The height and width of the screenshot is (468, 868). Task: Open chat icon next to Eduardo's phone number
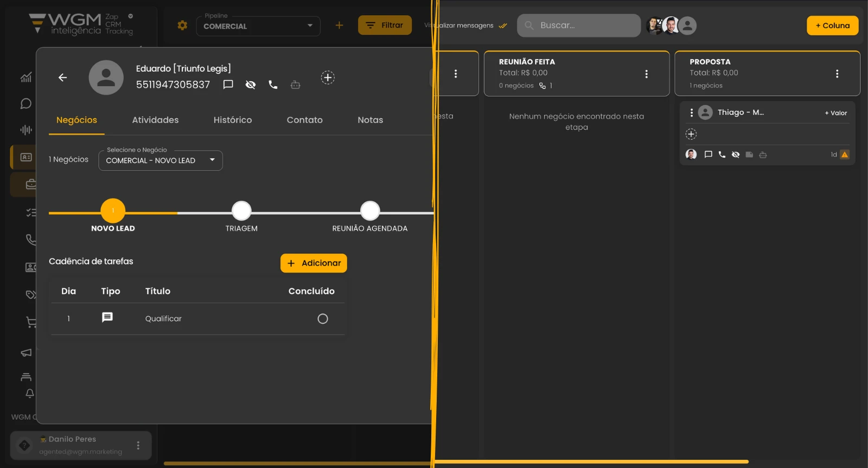(228, 85)
